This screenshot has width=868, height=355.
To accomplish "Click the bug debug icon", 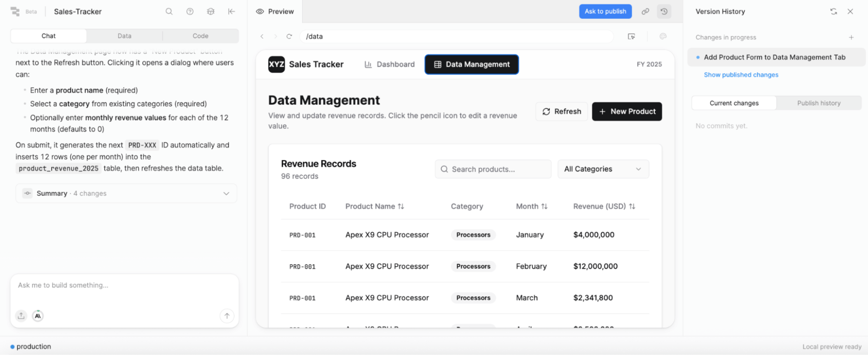I will tap(211, 12).
